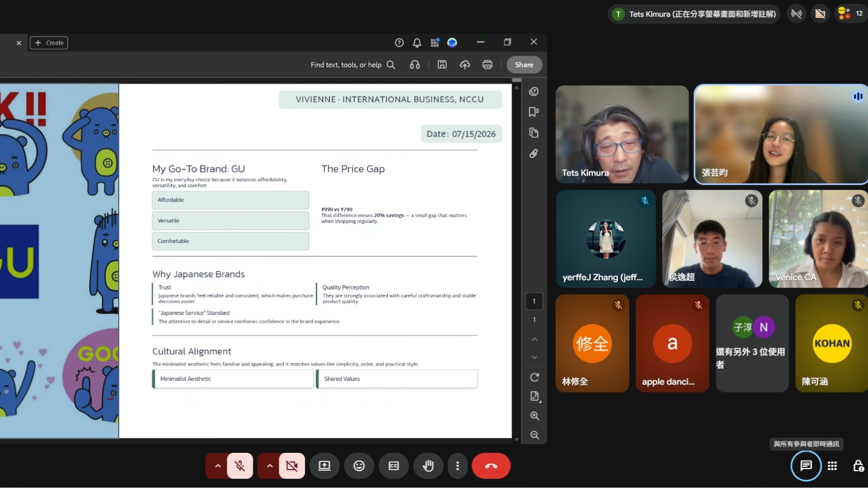Expand audio settings chevron beside microphone
868x488 pixels.
tap(218, 466)
